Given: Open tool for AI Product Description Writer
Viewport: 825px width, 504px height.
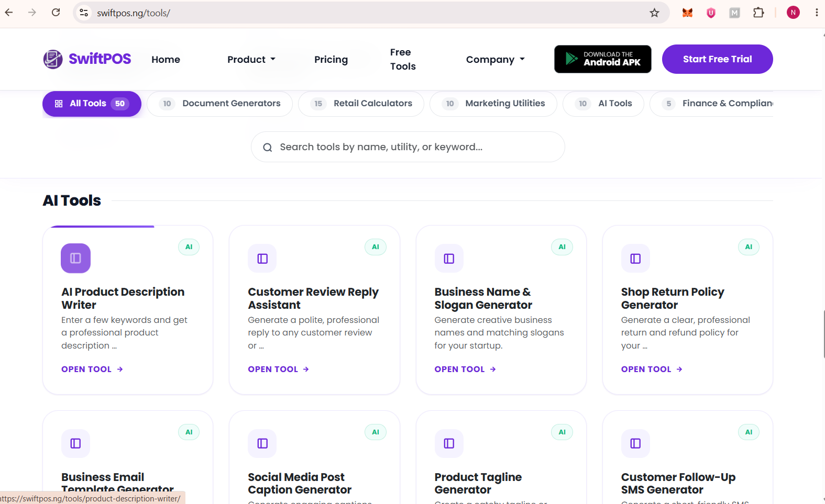Looking at the screenshot, I should 92,369.
